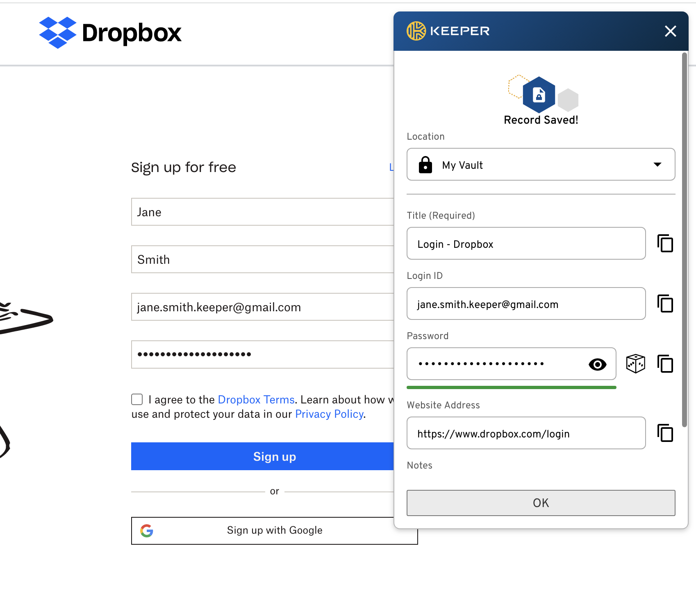Click the Keeper logo in popup header
Image resolution: width=696 pixels, height=616 pixels.
point(448,31)
